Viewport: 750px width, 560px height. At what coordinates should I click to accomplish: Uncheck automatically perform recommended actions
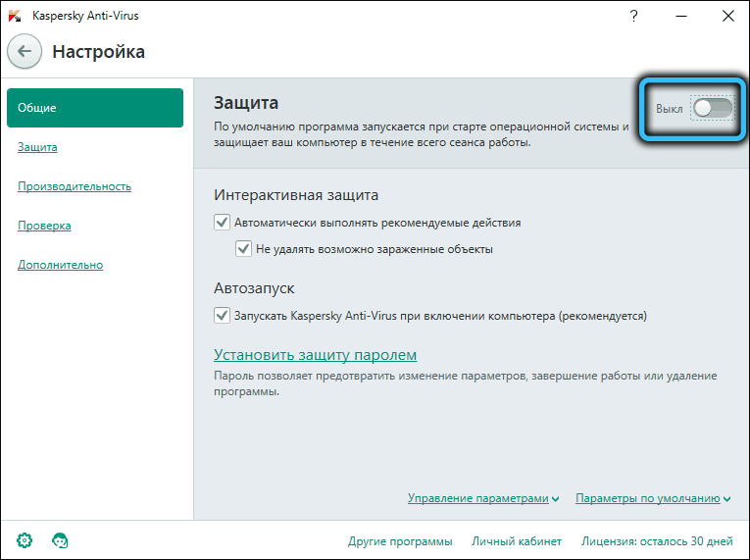(222, 222)
